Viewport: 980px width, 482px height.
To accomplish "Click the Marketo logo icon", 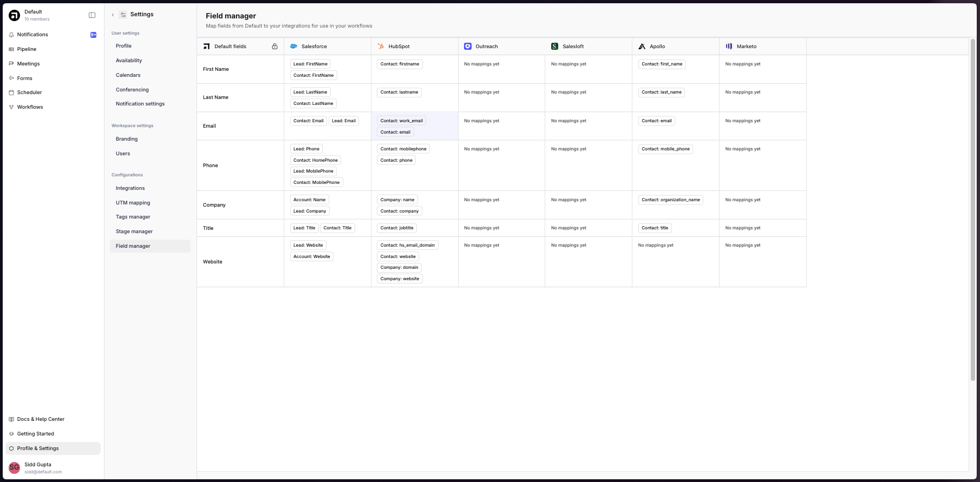I will point(729,47).
